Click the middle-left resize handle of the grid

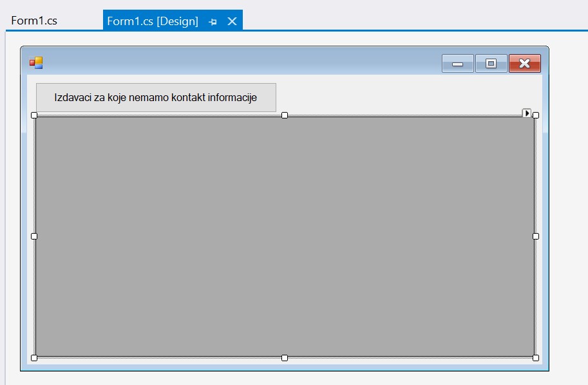point(34,236)
